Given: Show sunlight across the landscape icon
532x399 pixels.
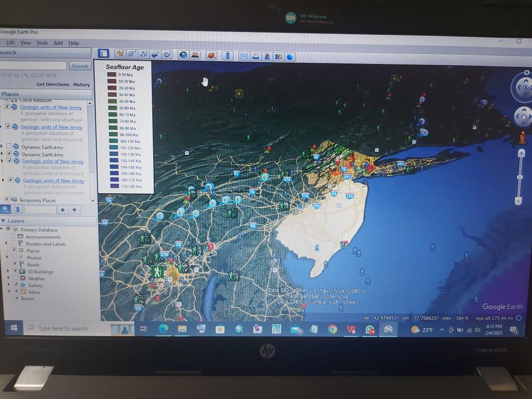Looking at the screenshot, I should [195, 55].
